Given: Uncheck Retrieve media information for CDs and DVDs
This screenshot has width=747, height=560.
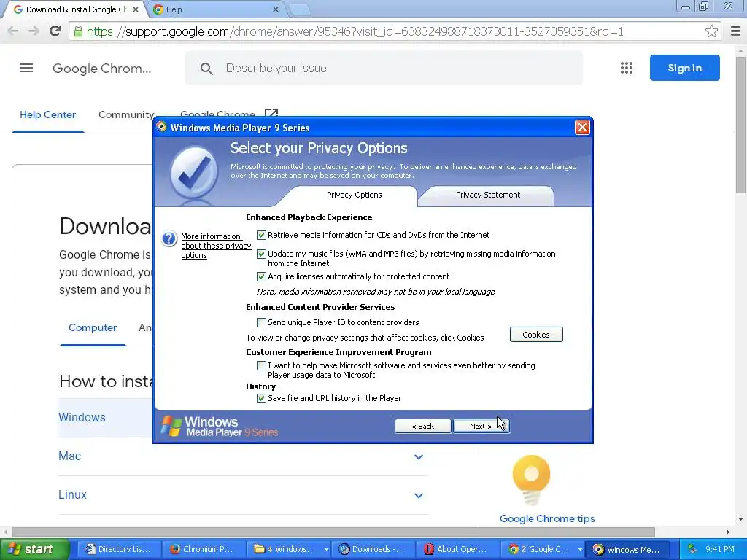Looking at the screenshot, I should click(x=261, y=235).
